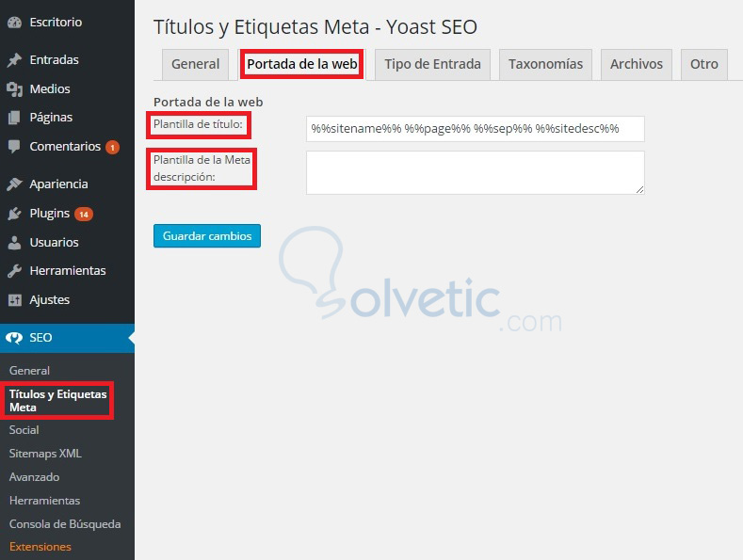Switch to the General tab
Image resolution: width=743 pixels, height=560 pixels.
(195, 64)
